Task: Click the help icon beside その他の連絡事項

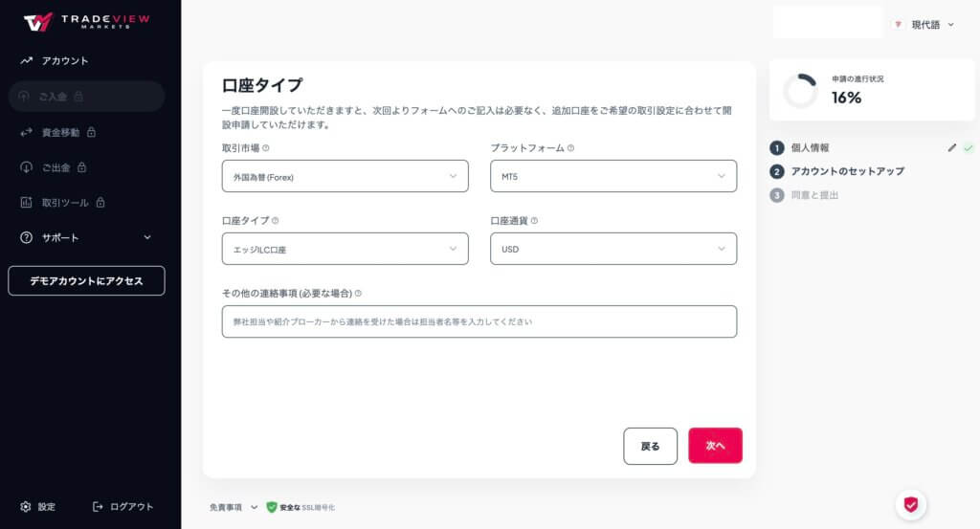Action: tap(358, 293)
